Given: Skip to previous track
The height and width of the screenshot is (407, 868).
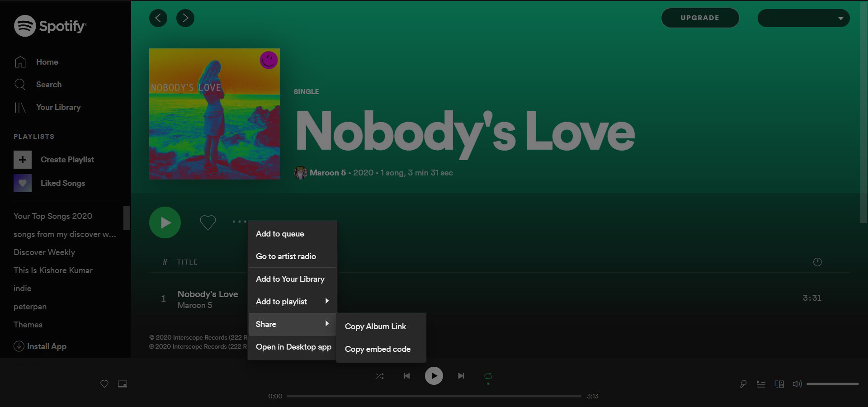Looking at the screenshot, I should pos(407,376).
